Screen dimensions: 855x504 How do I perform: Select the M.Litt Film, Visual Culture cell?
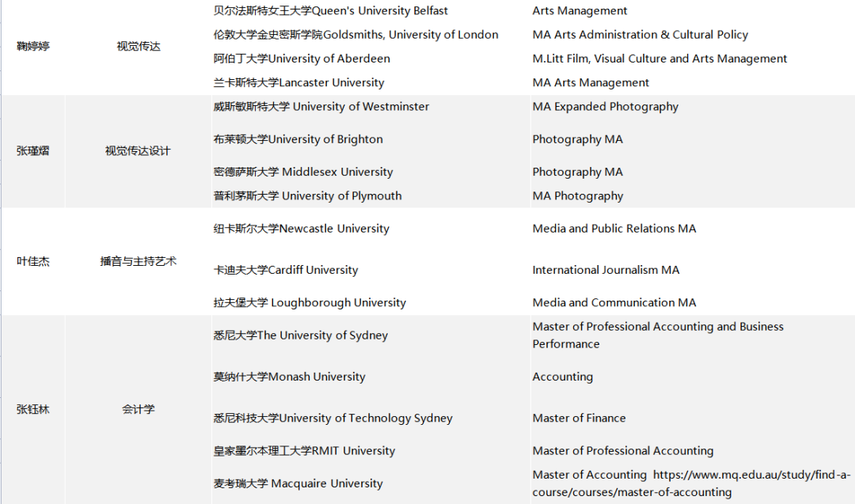[x=659, y=59]
